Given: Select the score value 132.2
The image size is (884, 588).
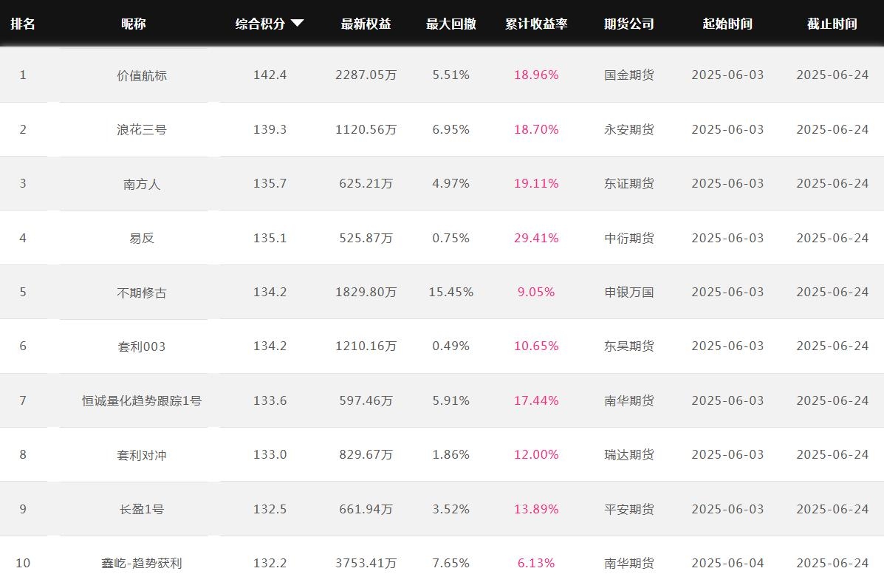Looking at the screenshot, I should pos(270,563).
